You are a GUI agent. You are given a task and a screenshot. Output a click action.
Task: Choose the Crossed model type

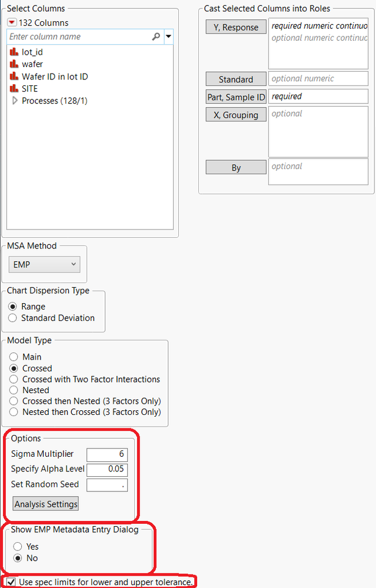(x=14, y=368)
